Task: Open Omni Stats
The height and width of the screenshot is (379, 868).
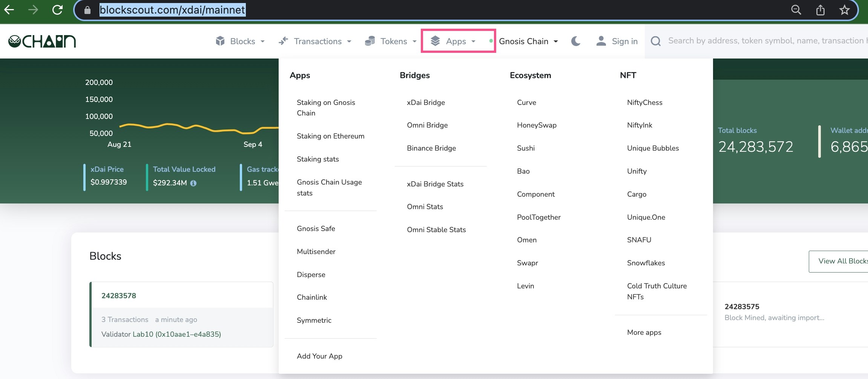Action: tap(425, 206)
